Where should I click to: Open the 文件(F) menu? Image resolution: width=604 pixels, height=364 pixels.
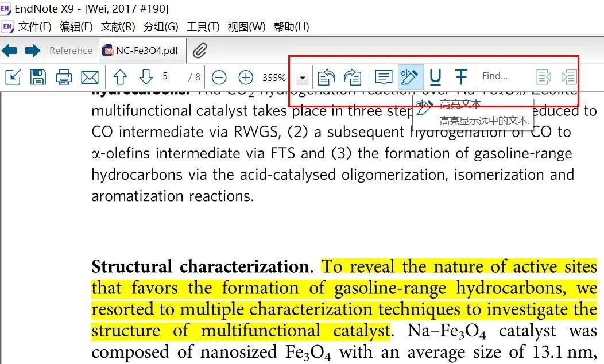[x=34, y=26]
